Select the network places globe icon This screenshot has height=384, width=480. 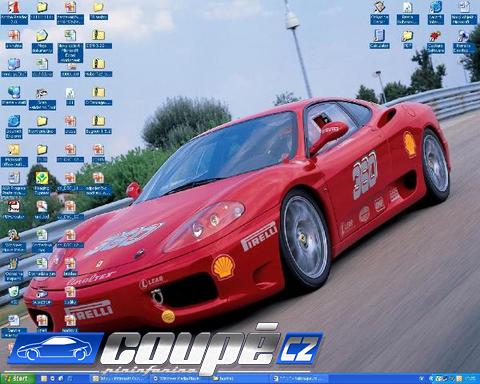pos(14,96)
